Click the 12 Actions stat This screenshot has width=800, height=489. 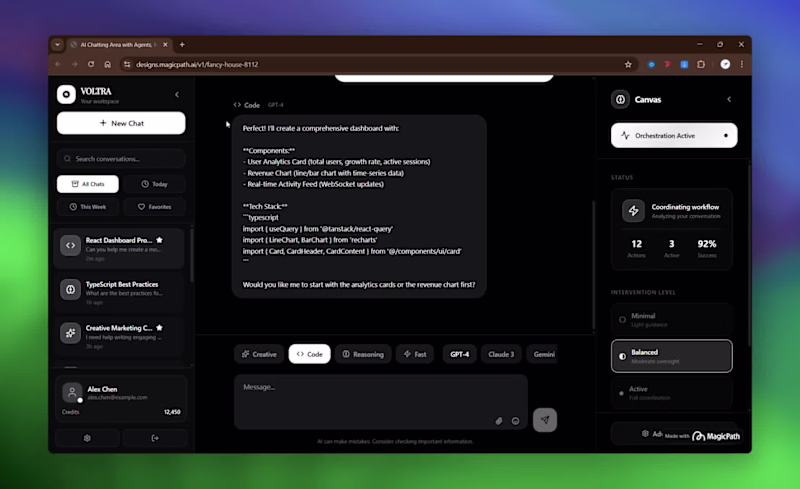coord(636,248)
